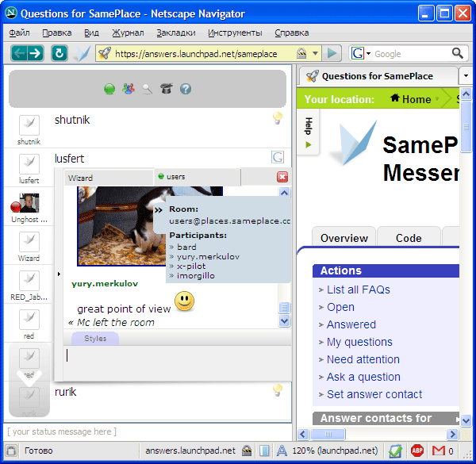
Task: Select the lusfert contact avatar
Action: coord(29,164)
